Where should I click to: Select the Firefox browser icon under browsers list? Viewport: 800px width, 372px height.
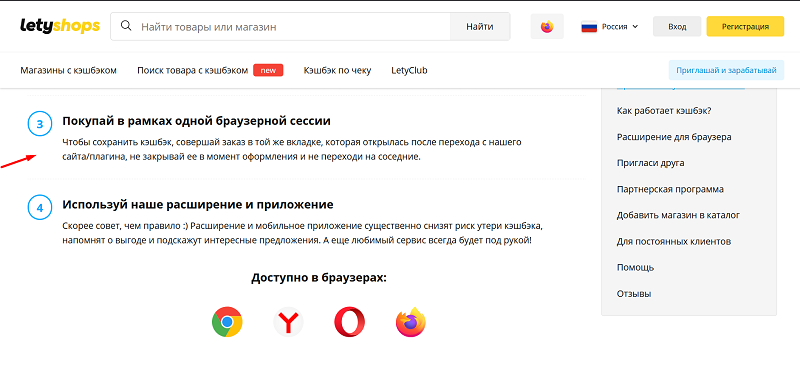tap(411, 322)
